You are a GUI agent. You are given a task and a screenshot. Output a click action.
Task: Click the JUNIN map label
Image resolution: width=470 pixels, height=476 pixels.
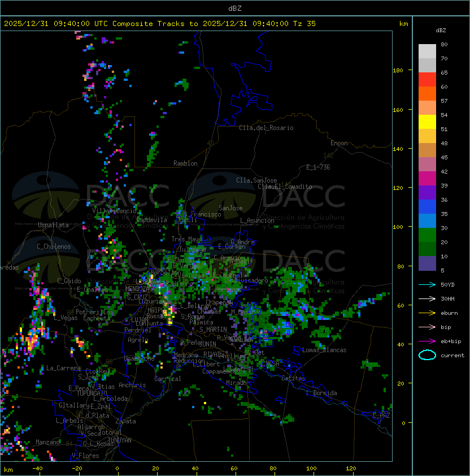(x=208, y=344)
